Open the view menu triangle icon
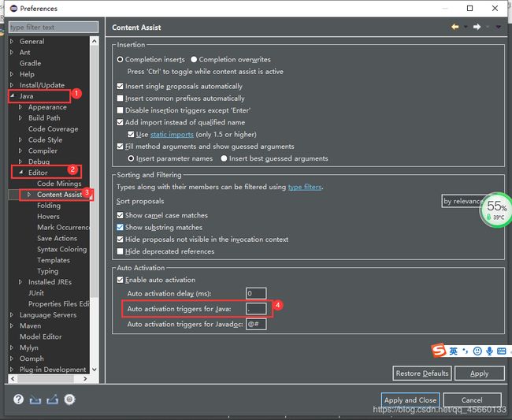Image resolution: width=512 pixels, height=420 pixels. [498, 27]
